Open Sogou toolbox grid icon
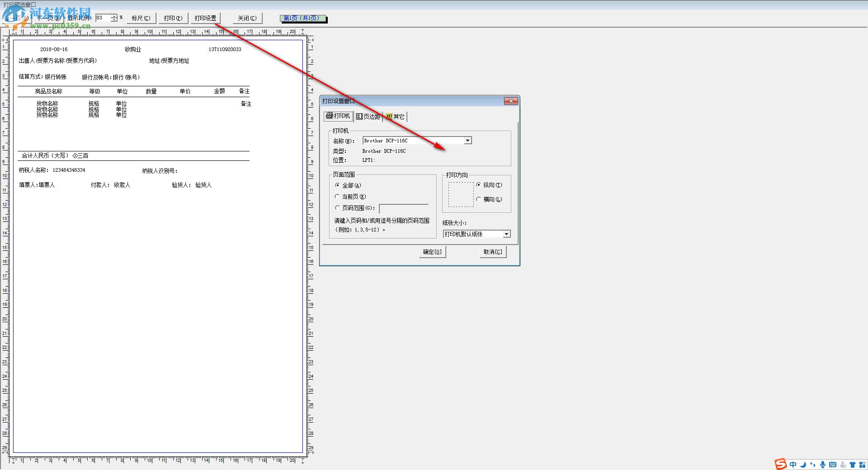 pyautogui.click(x=863, y=465)
